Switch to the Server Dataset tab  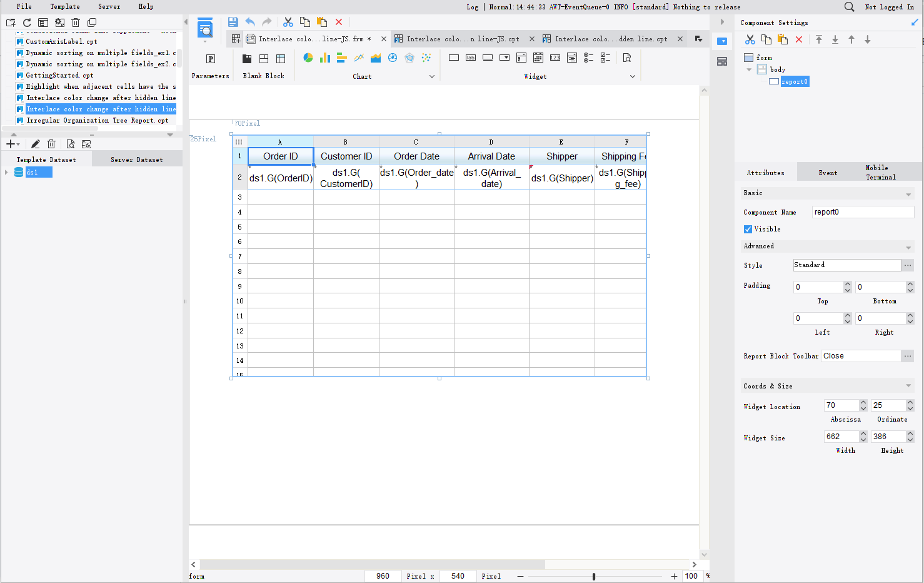click(137, 160)
